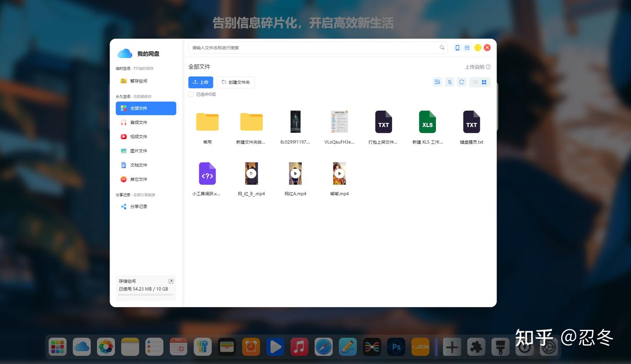Open Music app in dock
The height and width of the screenshot is (364, 631).
coord(299,347)
